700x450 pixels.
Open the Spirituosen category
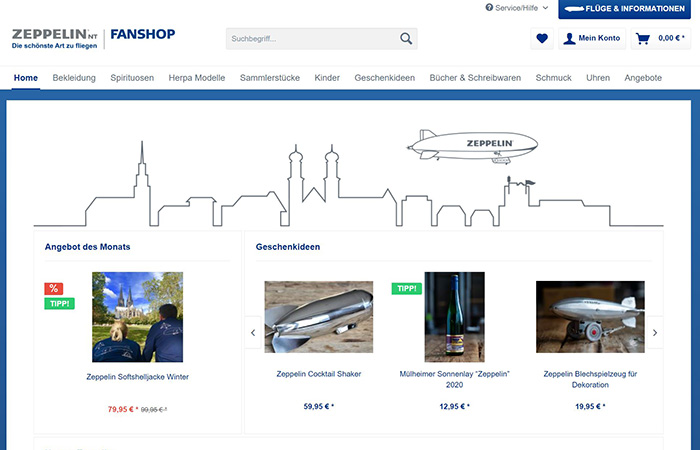132,78
